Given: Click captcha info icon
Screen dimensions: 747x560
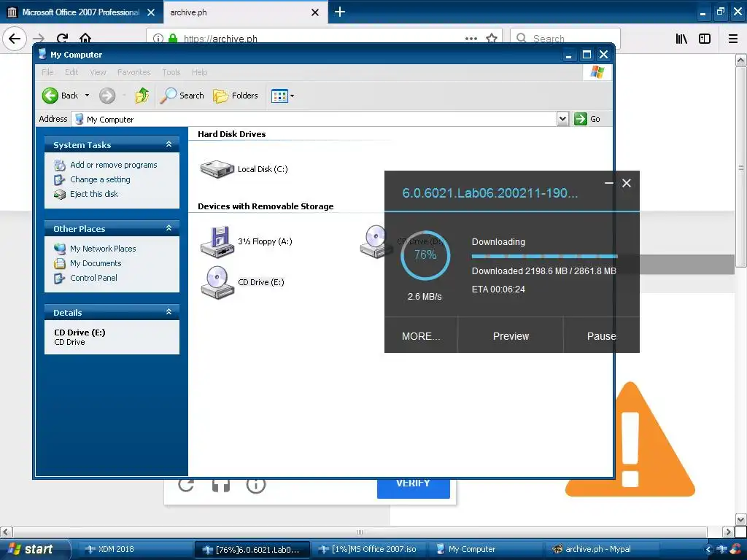Looking at the screenshot, I should point(256,485).
